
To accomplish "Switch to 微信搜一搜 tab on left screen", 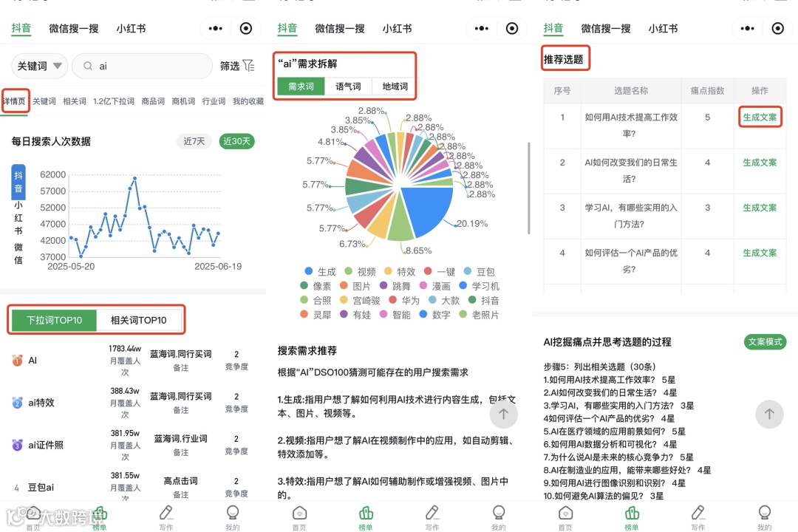I will pyautogui.click(x=74, y=29).
